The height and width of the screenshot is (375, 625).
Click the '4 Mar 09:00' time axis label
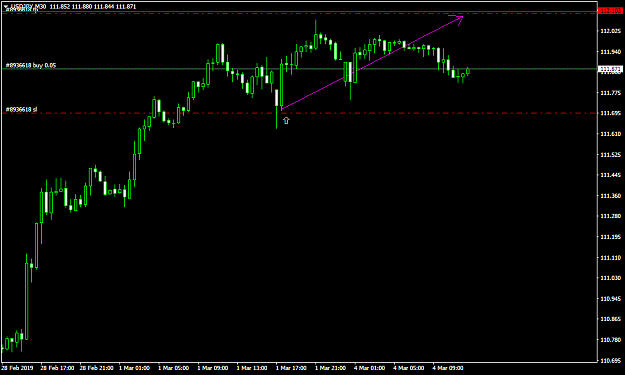(448, 368)
